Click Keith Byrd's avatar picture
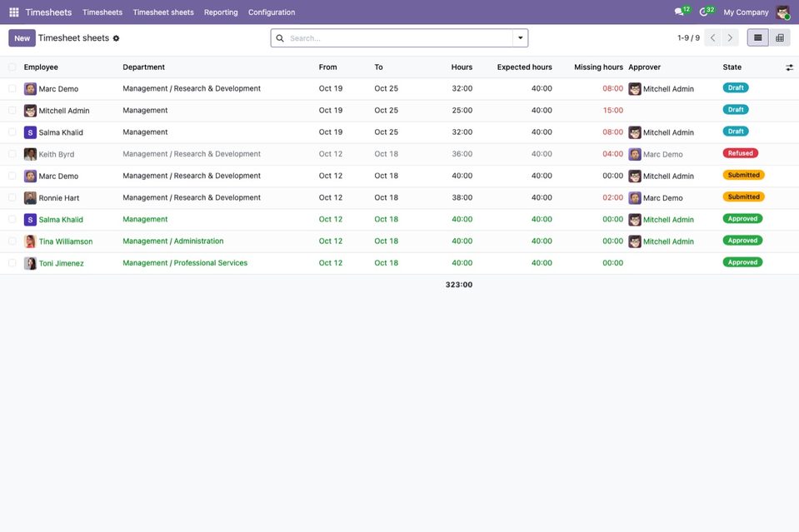799x532 pixels. point(30,154)
